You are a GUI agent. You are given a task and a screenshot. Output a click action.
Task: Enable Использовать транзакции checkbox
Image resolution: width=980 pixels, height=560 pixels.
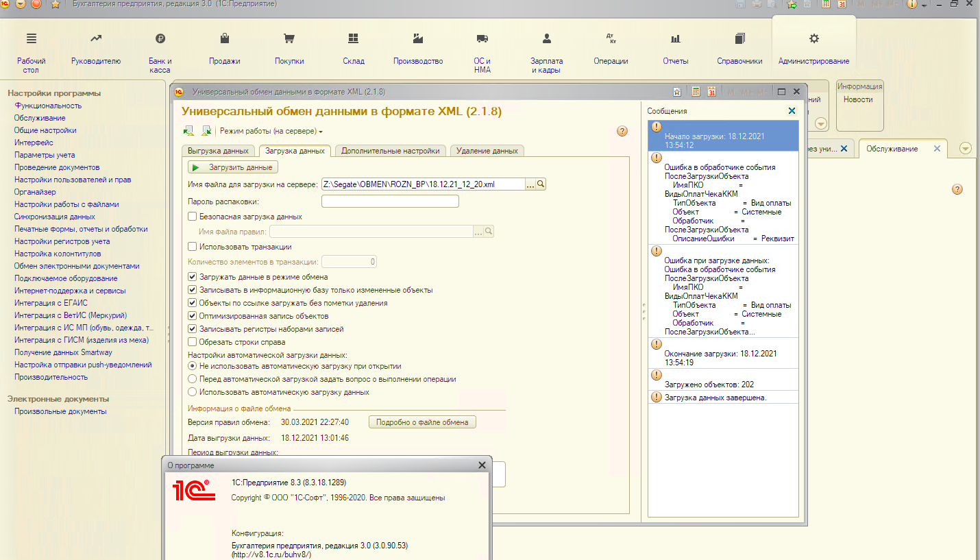pyautogui.click(x=193, y=247)
